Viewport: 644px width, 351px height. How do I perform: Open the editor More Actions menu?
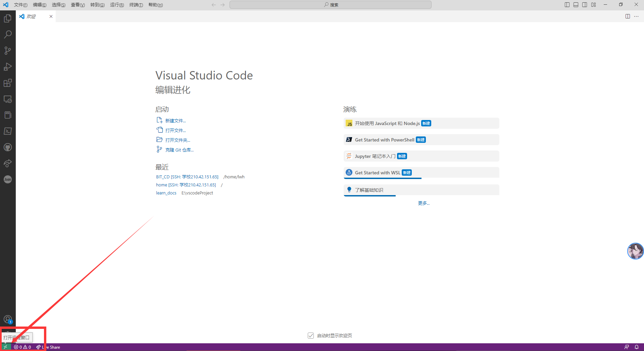pyautogui.click(x=636, y=16)
